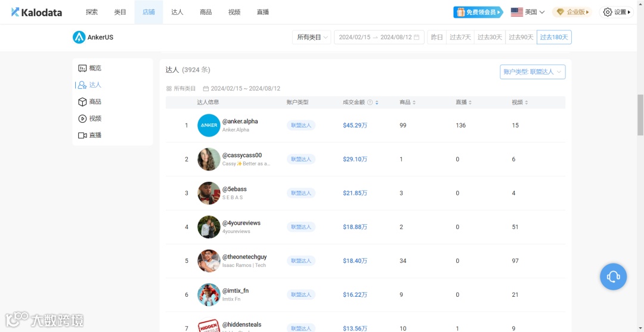The image size is (644, 332).
Task: Select the 店铺 tab
Action: pyautogui.click(x=148, y=13)
